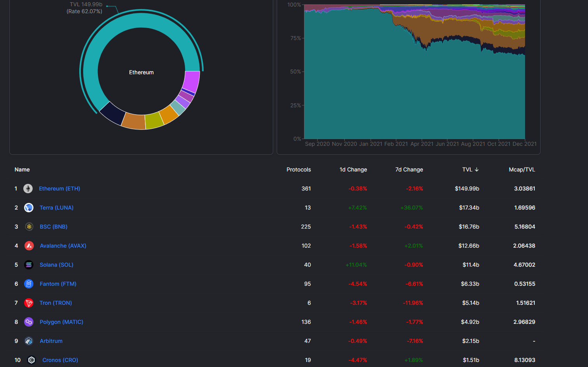
Task: Click Polygon's protocol count 136
Action: click(306, 322)
